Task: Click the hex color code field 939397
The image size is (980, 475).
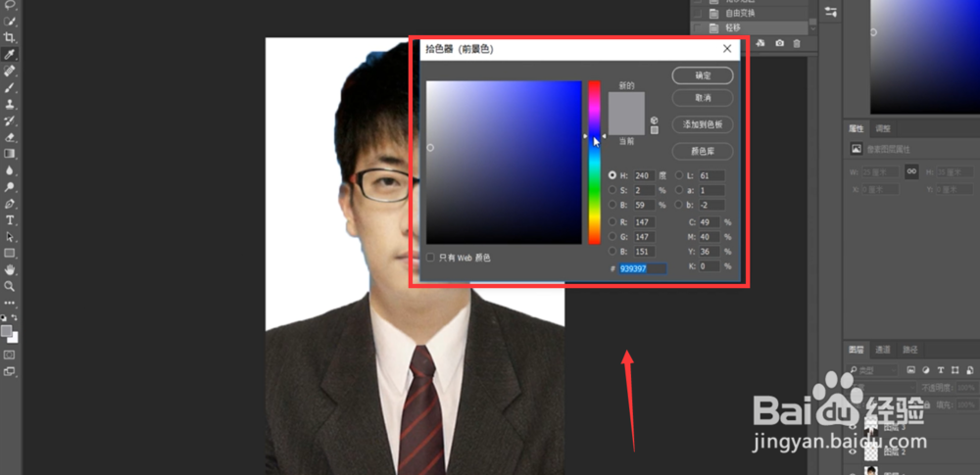Action: tap(643, 268)
